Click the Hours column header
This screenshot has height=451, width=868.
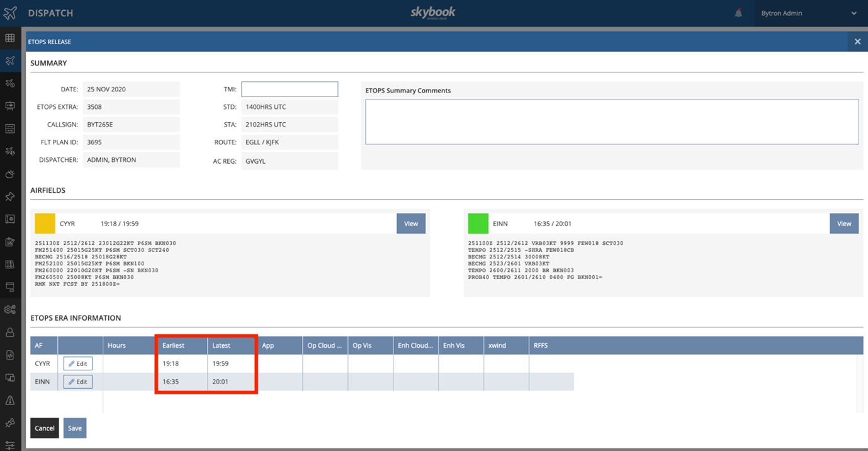pos(130,345)
